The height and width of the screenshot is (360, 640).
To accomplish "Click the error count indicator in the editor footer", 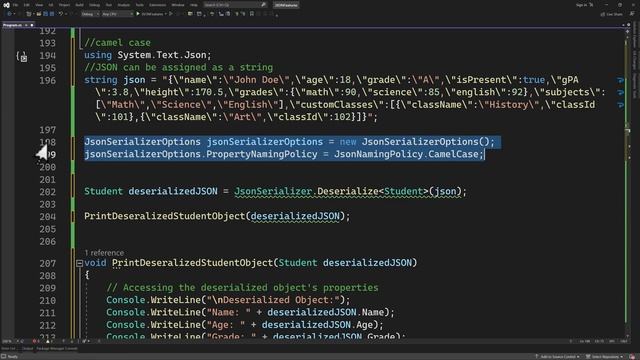I will tap(36, 341).
